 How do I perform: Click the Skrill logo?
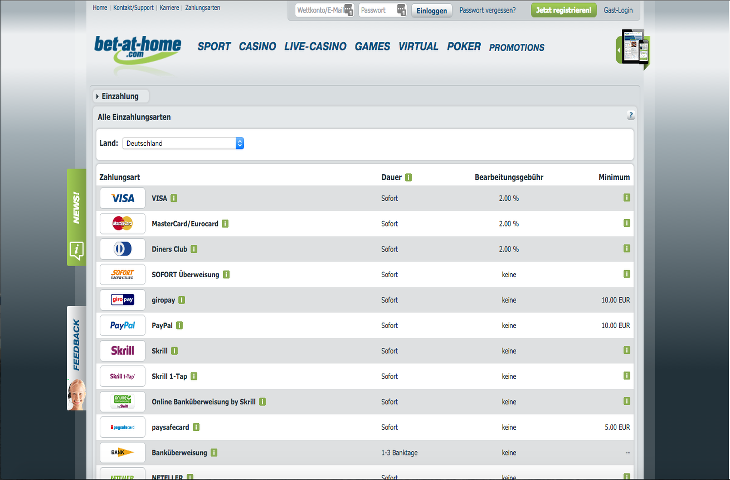[122, 351]
